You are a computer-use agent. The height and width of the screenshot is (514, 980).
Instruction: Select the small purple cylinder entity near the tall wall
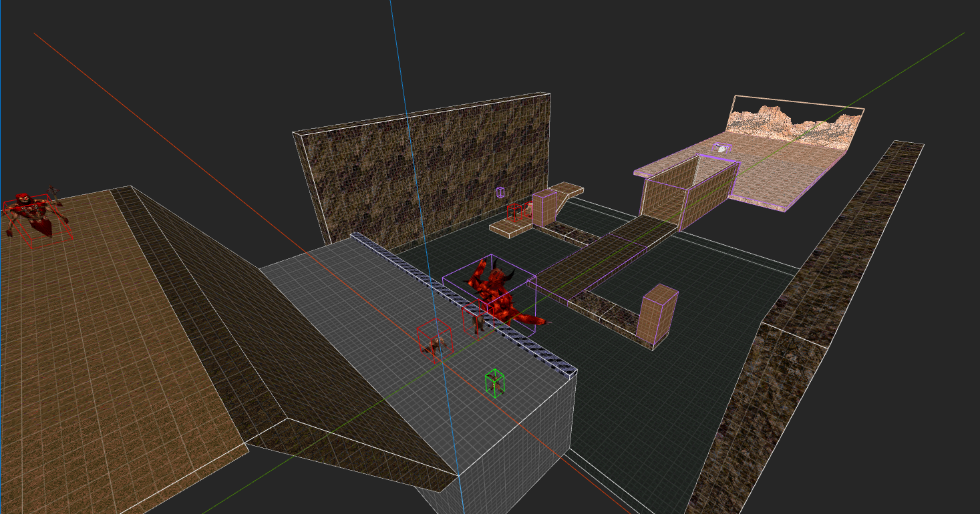(x=500, y=192)
